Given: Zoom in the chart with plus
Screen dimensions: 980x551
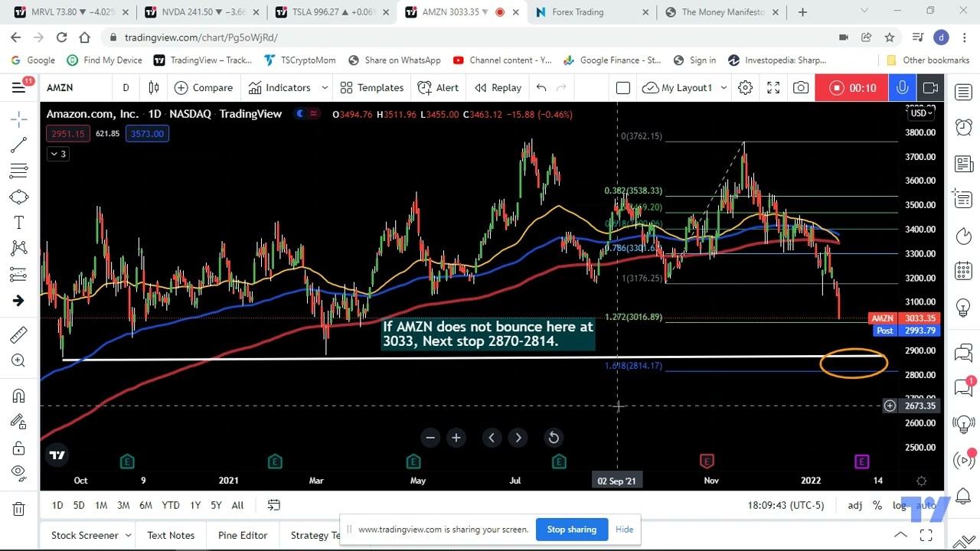Looking at the screenshot, I should (456, 438).
